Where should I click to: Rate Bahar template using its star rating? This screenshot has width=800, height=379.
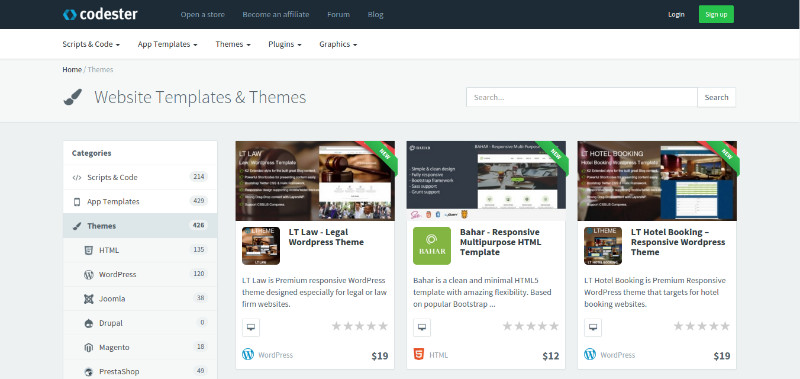click(x=531, y=326)
